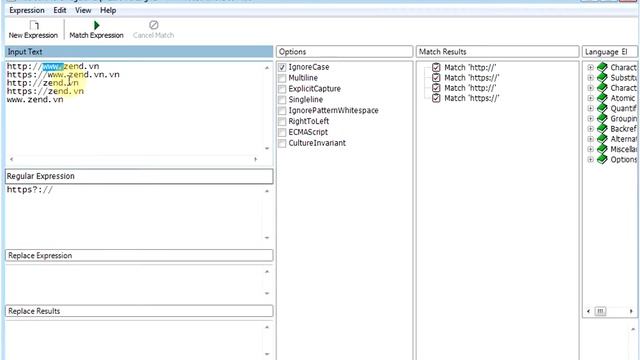Click the line 'www.zend.vn' in Input Text
Screen dimensions: 640x360
pos(35,100)
